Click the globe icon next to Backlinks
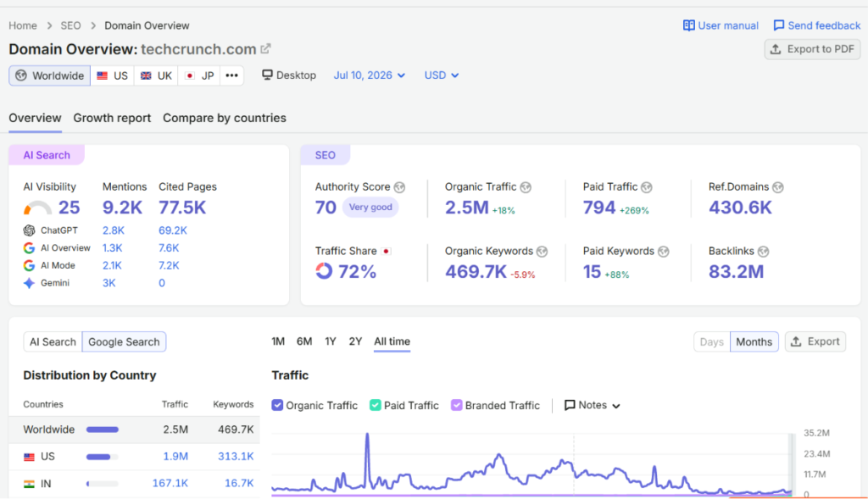Viewport: 868px width, 499px height. click(764, 252)
